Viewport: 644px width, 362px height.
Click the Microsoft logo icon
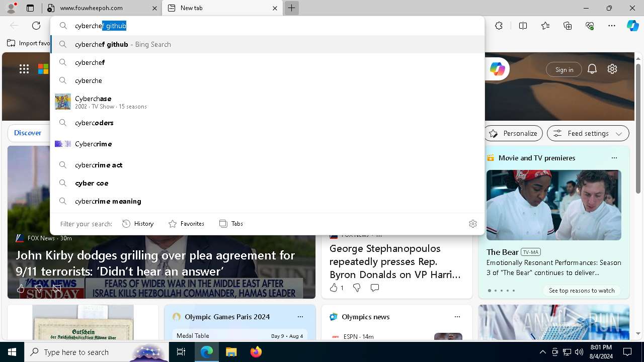(x=43, y=69)
